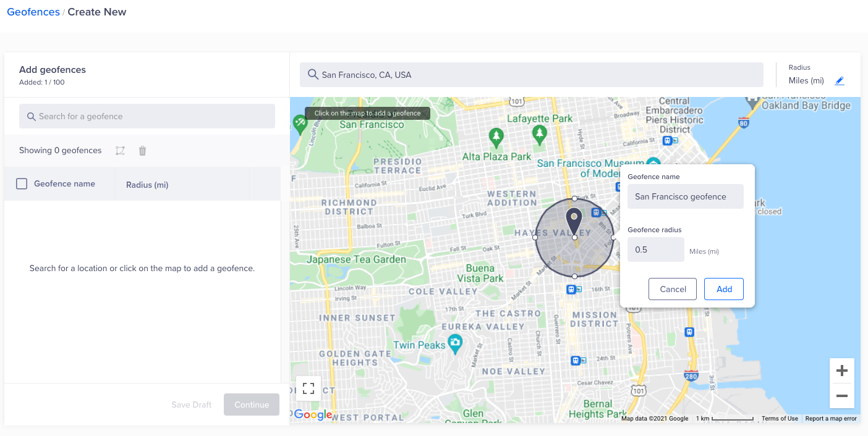Click the Geofence name text field
This screenshot has height=436, width=868.
686,196
